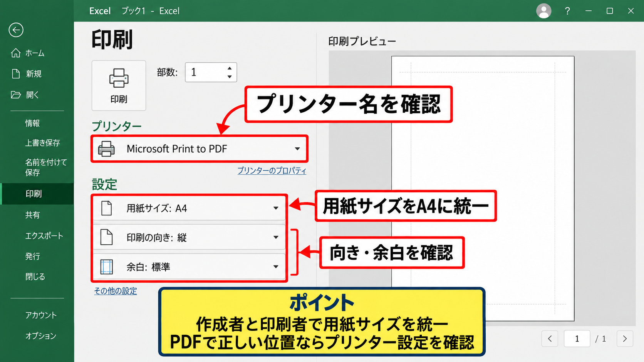Image resolution: width=644 pixels, height=362 pixels.
Task: Decrease copy count with down arrow
Action: tap(230, 77)
